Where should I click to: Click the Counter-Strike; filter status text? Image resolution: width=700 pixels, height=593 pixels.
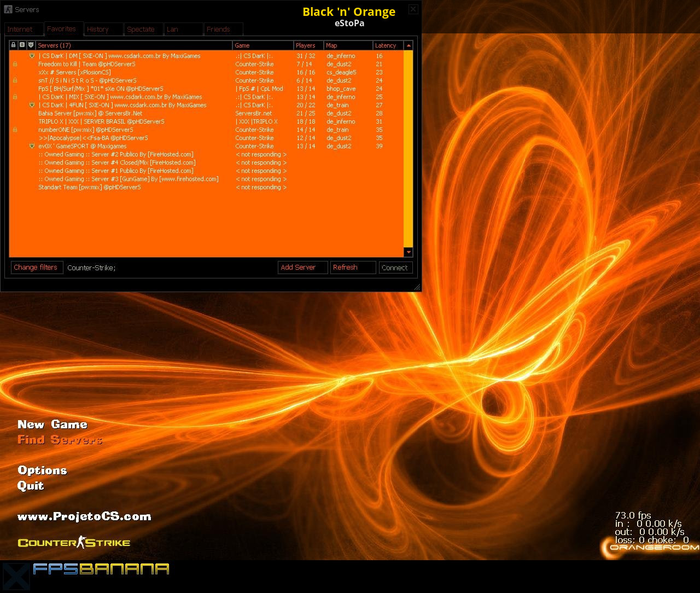click(x=91, y=268)
